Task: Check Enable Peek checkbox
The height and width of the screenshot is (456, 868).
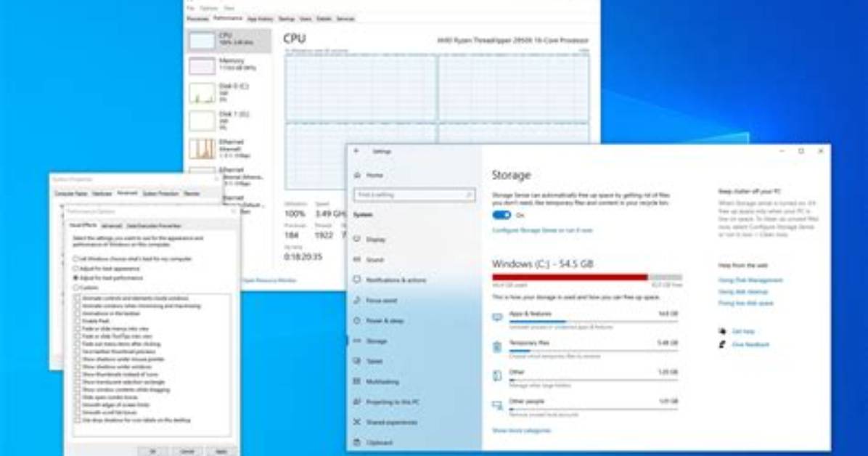Action: click(x=78, y=321)
